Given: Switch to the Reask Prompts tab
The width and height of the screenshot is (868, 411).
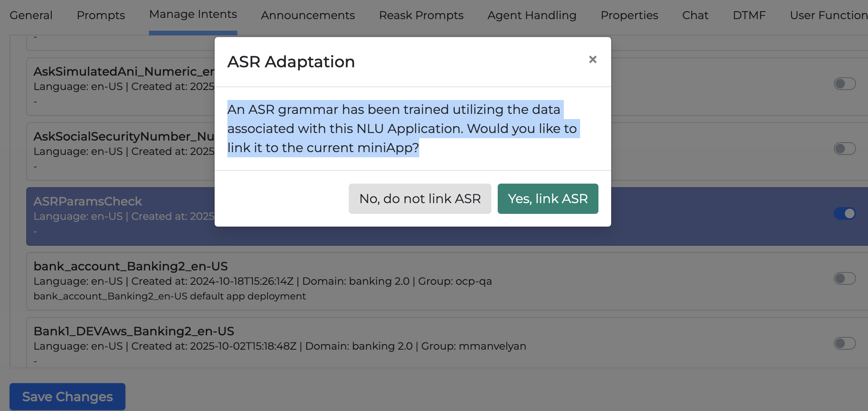Looking at the screenshot, I should click(x=421, y=16).
